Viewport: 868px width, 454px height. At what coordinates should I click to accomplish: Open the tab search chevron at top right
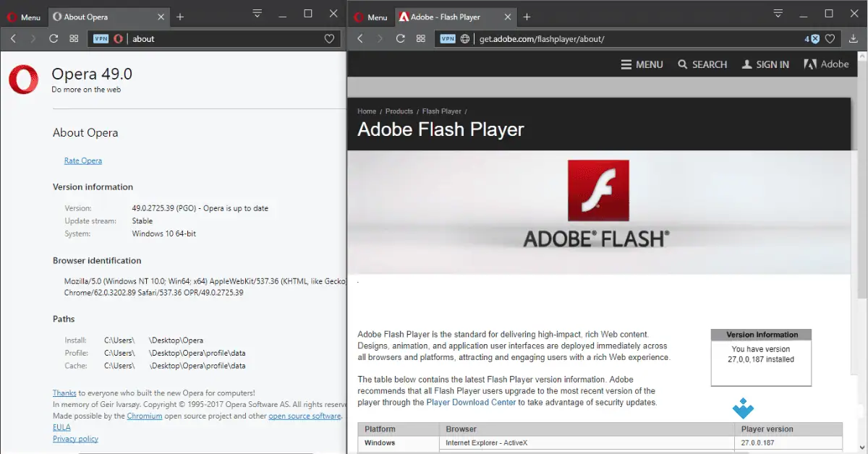click(778, 12)
